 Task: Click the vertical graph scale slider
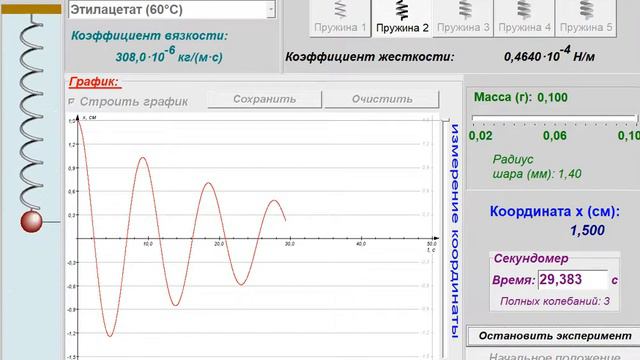pos(445,237)
